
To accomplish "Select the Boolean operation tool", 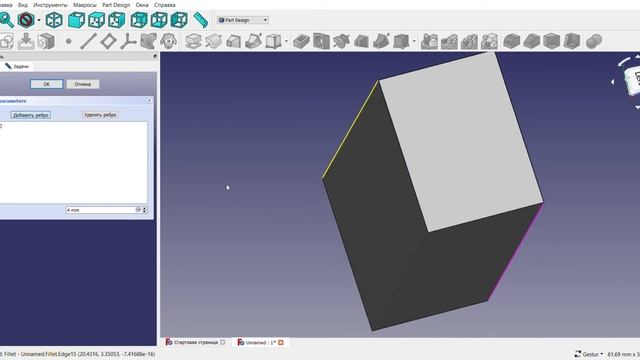I will point(594,41).
